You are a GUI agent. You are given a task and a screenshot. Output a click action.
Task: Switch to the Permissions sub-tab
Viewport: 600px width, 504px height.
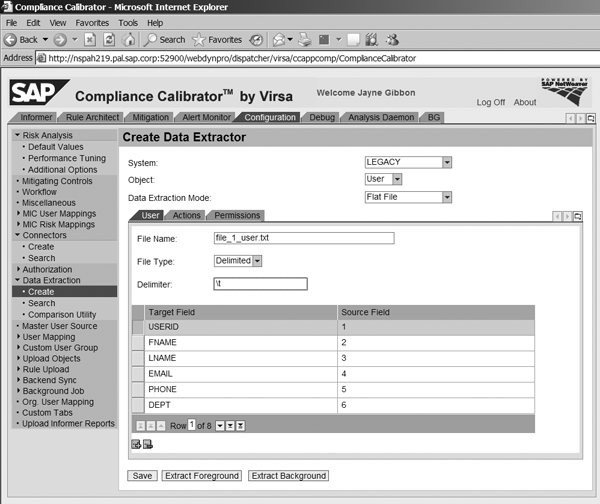237,215
